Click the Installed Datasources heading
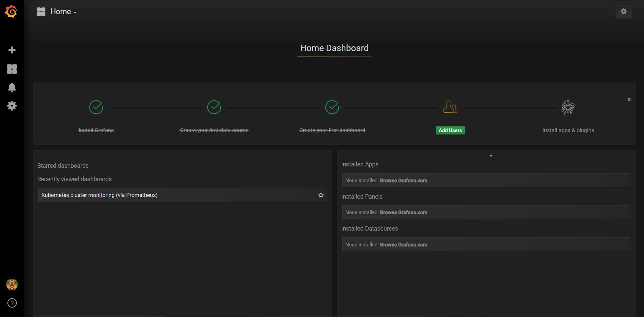644x317 pixels. click(370, 229)
